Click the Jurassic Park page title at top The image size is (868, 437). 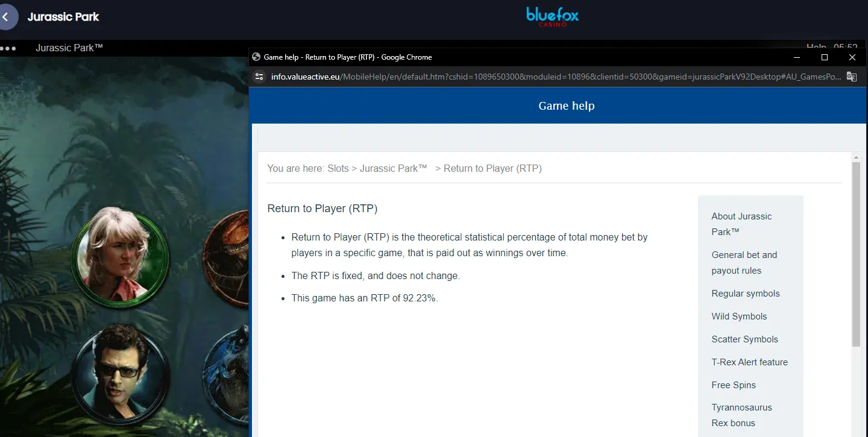(x=63, y=17)
